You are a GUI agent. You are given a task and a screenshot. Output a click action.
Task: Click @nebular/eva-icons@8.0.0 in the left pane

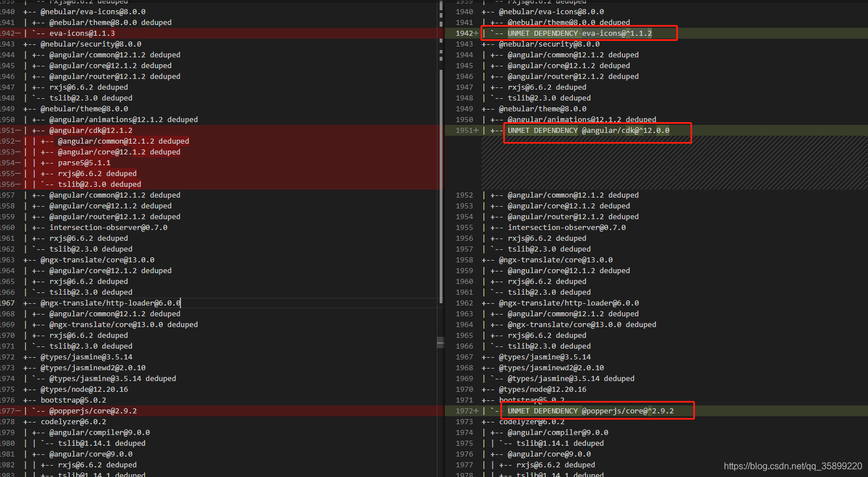point(93,12)
